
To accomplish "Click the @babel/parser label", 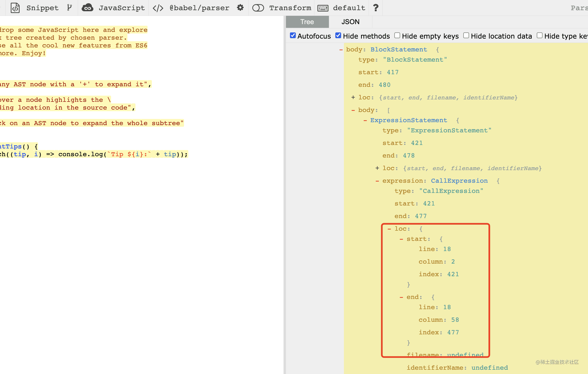I will (x=199, y=8).
